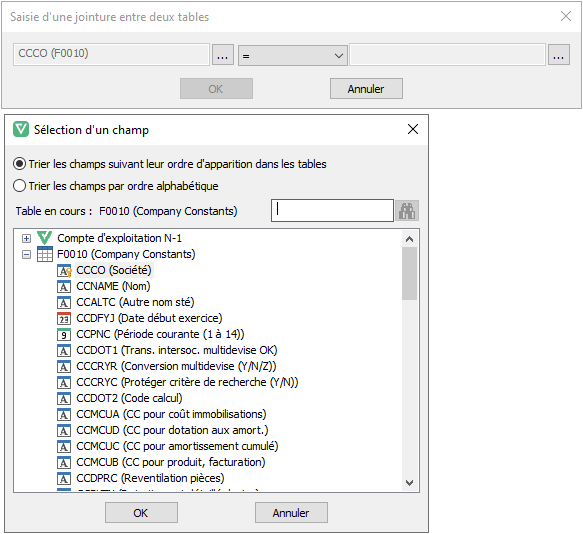The image size is (583, 534).
Task: Close the Sélection d'un champ dialog
Action: click(413, 129)
